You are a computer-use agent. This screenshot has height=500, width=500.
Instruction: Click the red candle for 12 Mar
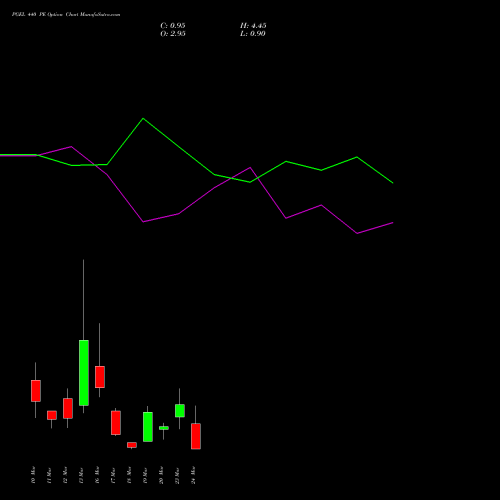[x=68, y=408]
